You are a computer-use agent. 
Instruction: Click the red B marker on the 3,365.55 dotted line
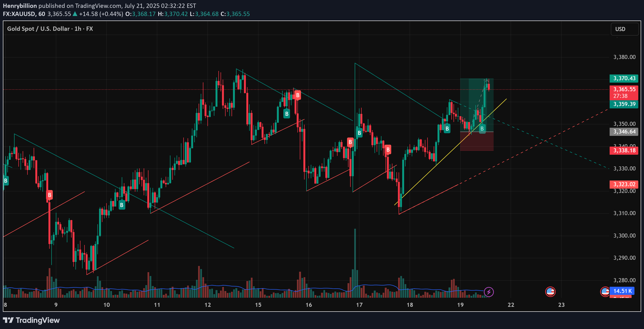(297, 95)
